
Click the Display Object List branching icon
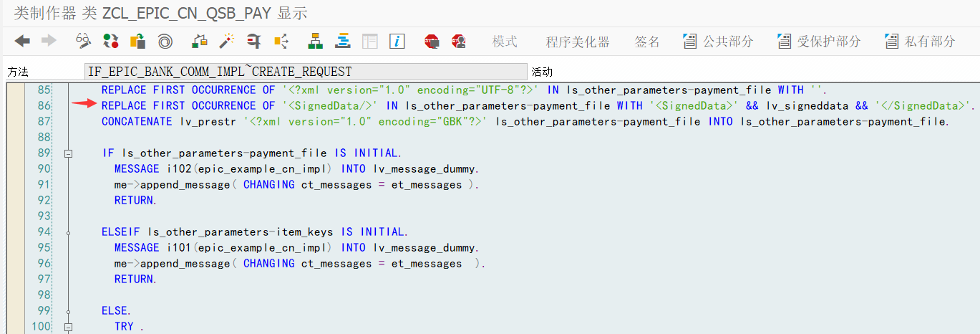pos(281,42)
